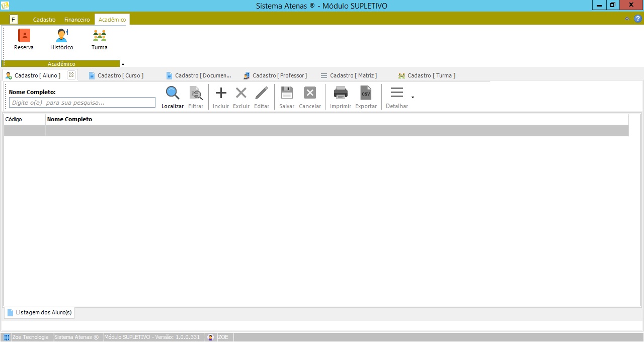Select the Acadêmico ribbon tab

(112, 20)
